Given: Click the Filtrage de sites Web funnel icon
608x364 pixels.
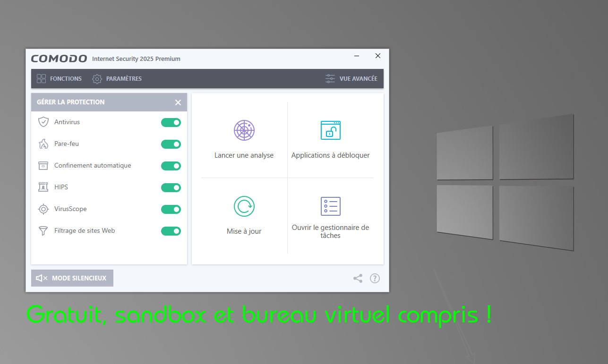Looking at the screenshot, I should coord(43,230).
